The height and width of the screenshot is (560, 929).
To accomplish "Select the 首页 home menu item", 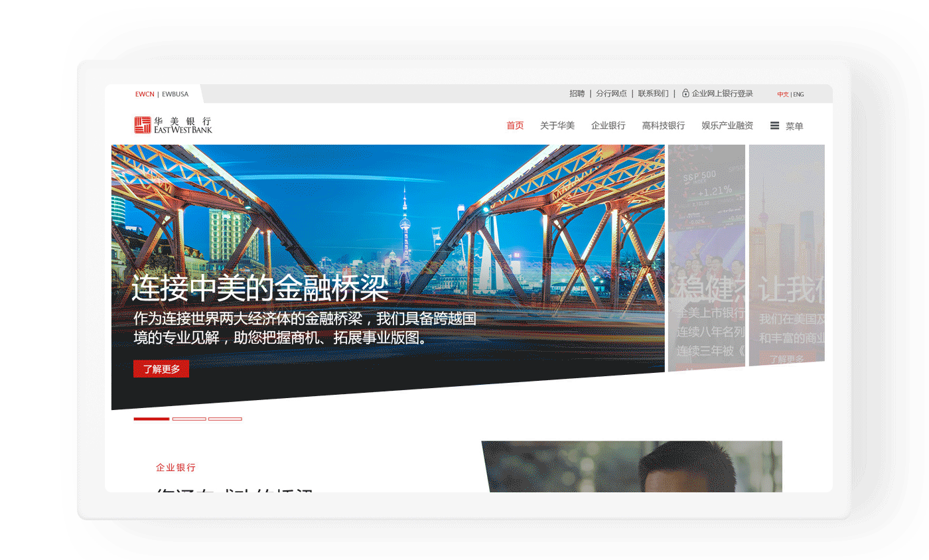I will 515,125.
